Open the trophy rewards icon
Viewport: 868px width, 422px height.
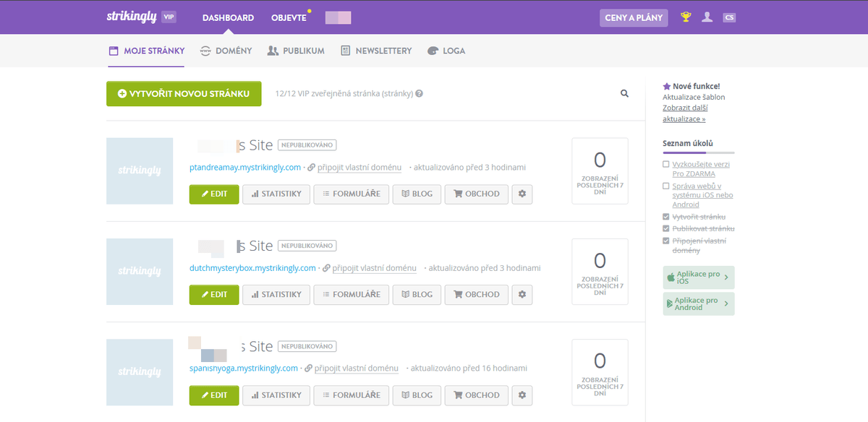pyautogui.click(x=686, y=17)
